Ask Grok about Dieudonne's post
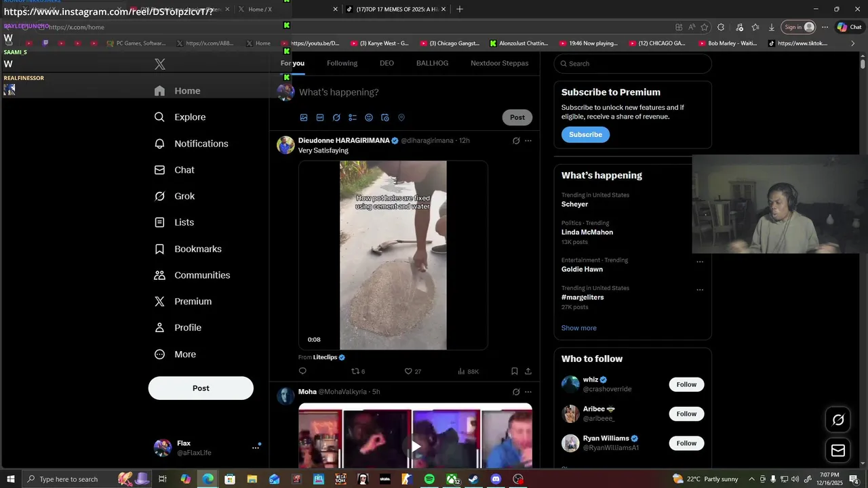Viewport: 868px width, 488px height. [x=516, y=141]
